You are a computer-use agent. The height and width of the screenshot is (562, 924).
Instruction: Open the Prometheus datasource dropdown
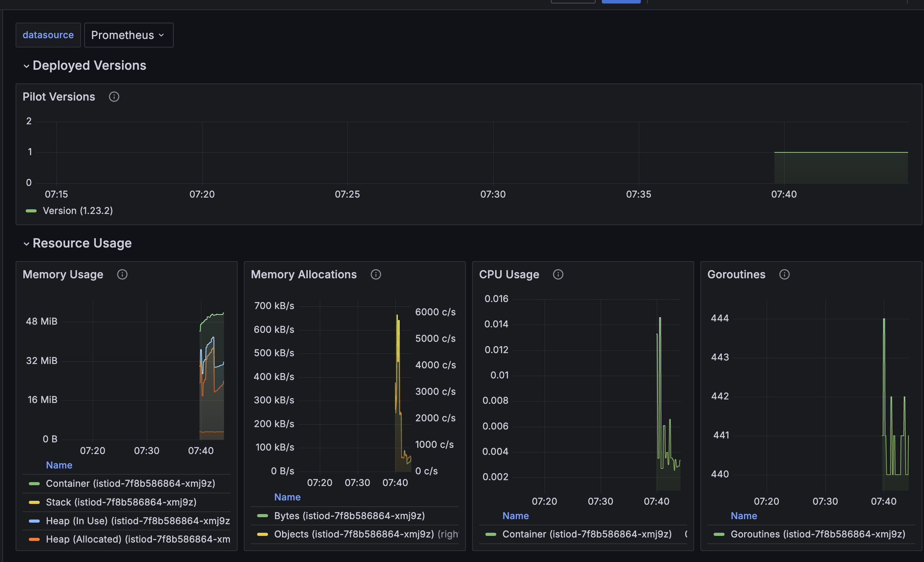click(x=128, y=35)
